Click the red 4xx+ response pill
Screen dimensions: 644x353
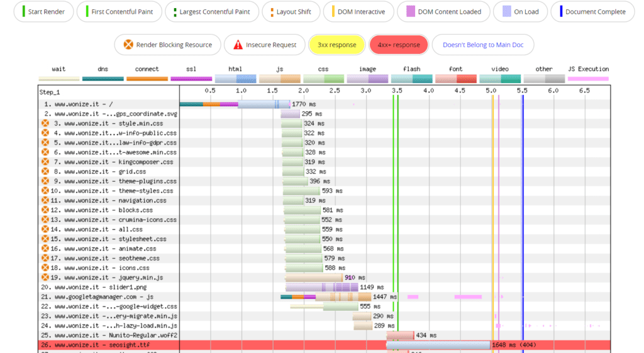(x=398, y=45)
